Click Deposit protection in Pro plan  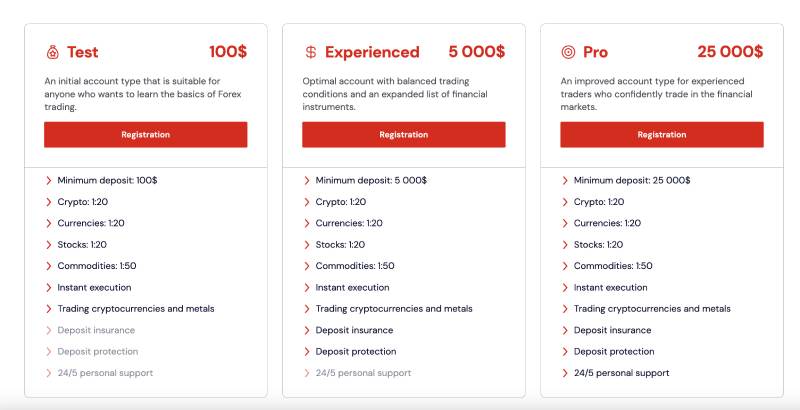pyautogui.click(x=614, y=352)
